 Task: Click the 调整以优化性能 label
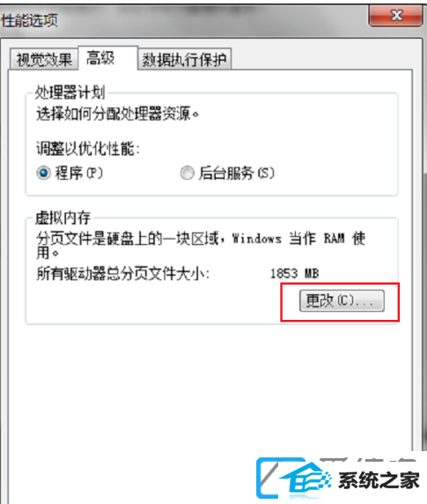[x=88, y=149]
